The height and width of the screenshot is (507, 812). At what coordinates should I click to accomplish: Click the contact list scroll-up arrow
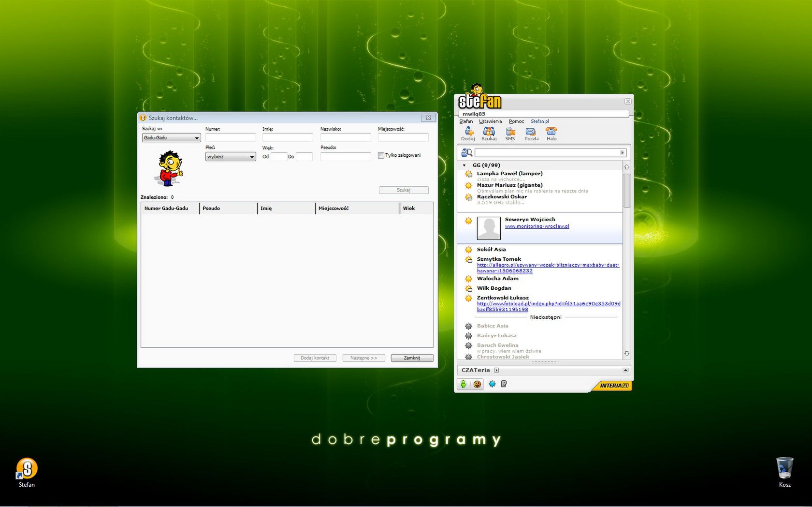627,167
